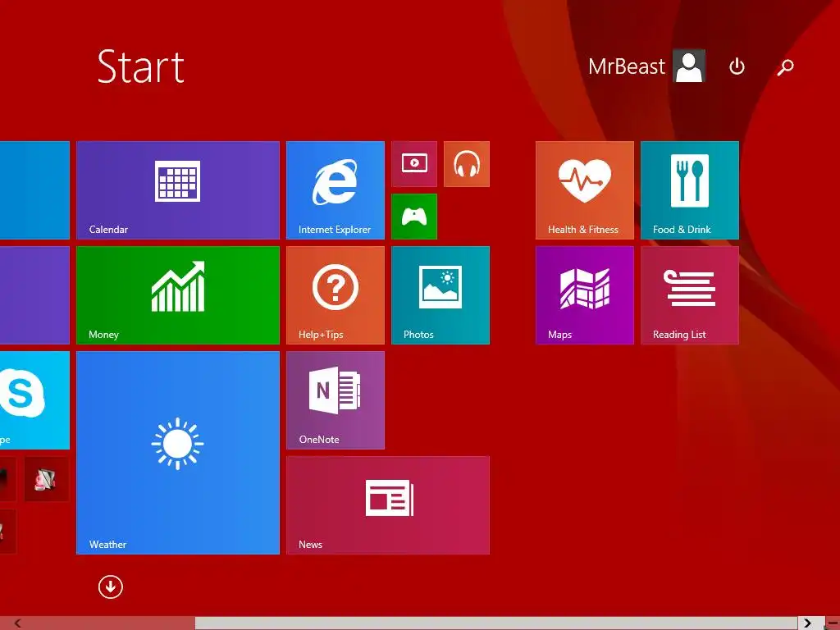Click the horizontal scrollbar thumb
The width and height of the screenshot is (840, 630).
(496, 623)
